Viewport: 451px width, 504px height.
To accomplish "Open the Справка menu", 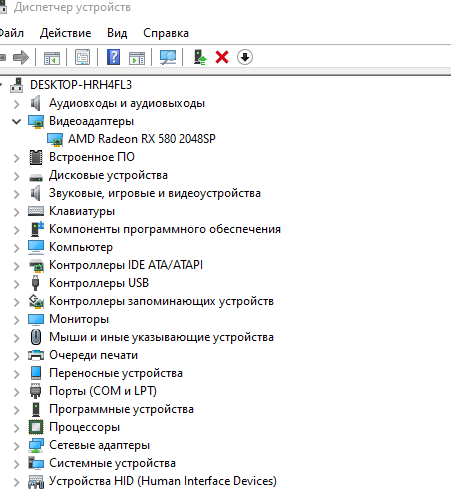I will 166,33.
